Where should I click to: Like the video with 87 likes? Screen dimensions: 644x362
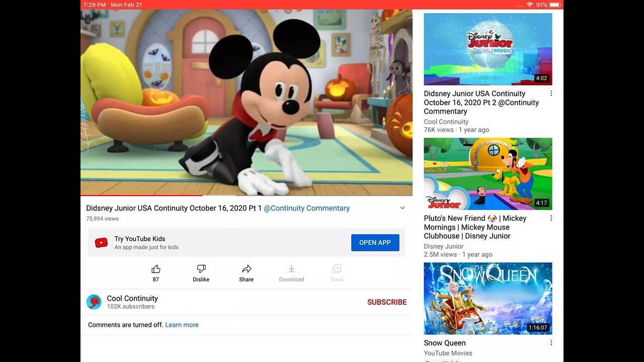point(156,269)
